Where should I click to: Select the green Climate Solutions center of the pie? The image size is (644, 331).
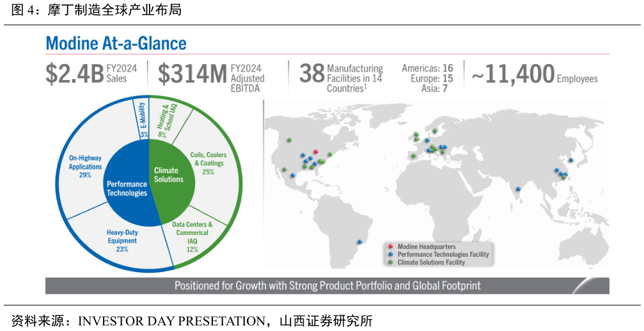(x=168, y=175)
